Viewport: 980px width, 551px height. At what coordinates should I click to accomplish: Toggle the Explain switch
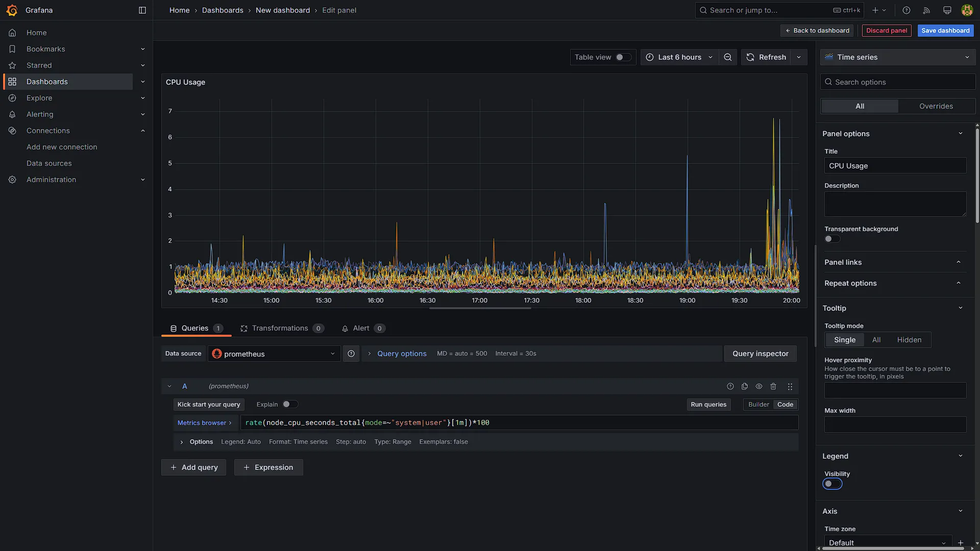click(x=290, y=405)
